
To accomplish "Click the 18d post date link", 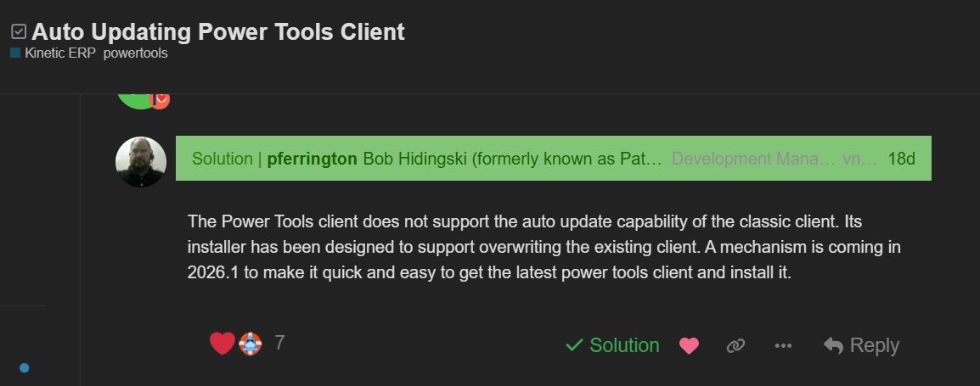I will (901, 159).
